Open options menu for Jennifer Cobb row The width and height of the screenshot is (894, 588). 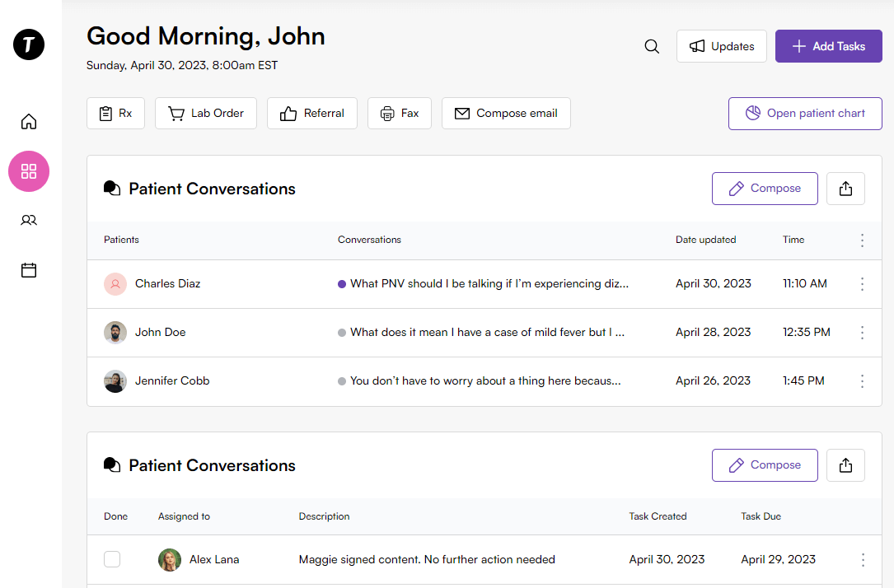pos(863,381)
